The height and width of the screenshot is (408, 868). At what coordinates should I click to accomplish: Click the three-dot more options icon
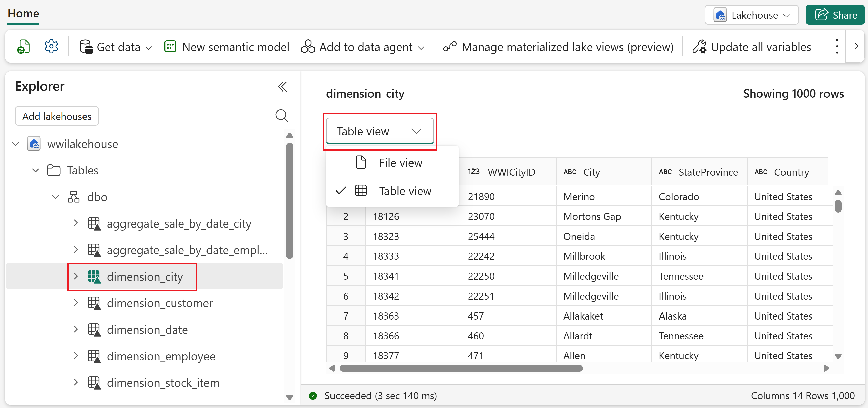[x=837, y=47]
